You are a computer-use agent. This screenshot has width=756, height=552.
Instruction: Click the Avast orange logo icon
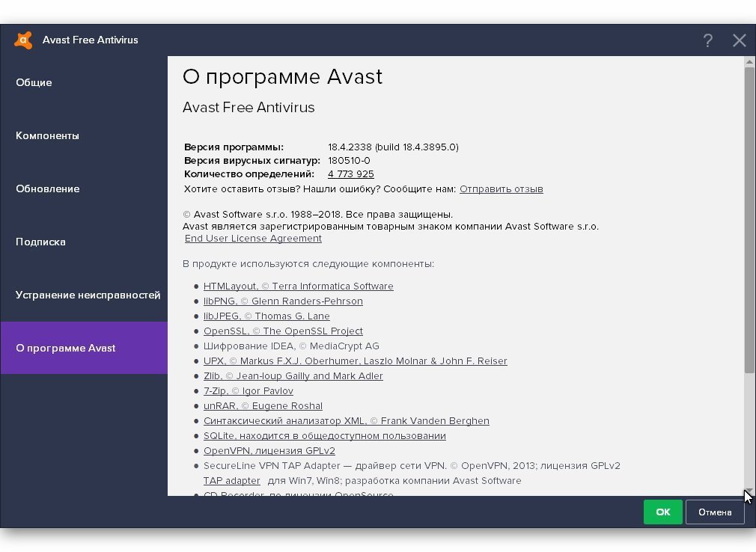click(x=23, y=40)
